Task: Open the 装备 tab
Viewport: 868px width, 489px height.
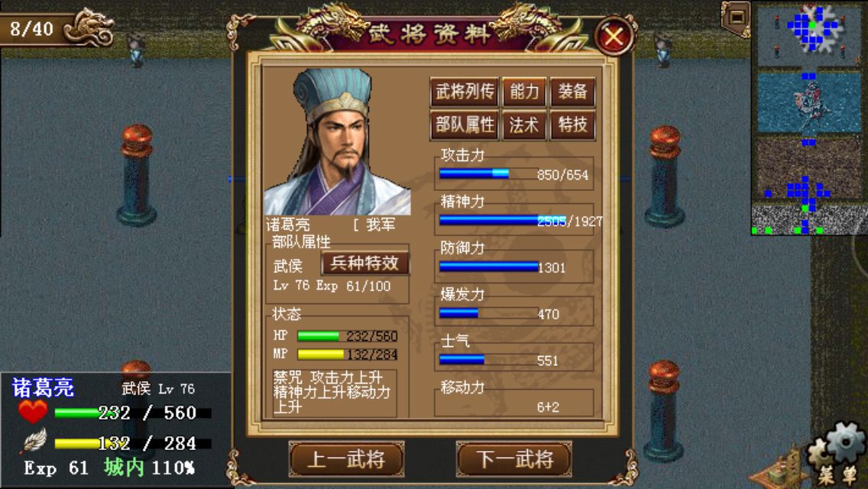Action: click(x=572, y=92)
